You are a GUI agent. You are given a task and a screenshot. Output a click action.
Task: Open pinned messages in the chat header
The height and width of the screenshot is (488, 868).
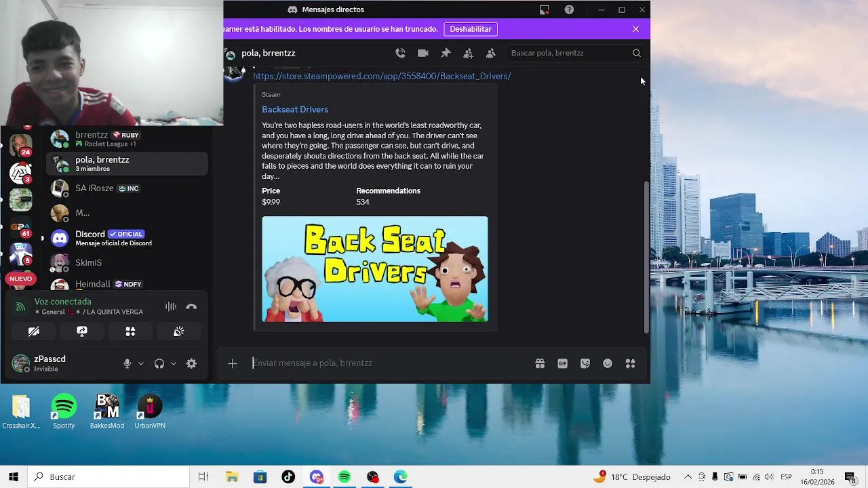coord(446,53)
